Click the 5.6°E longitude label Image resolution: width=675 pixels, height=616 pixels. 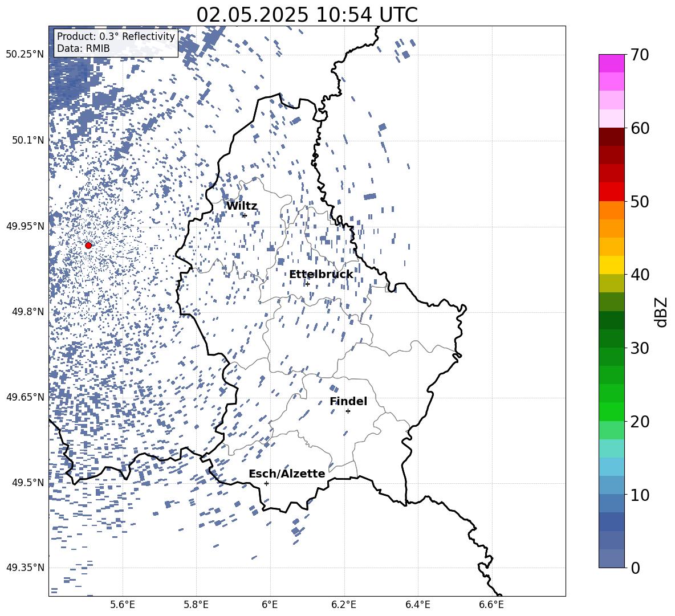click(x=123, y=605)
